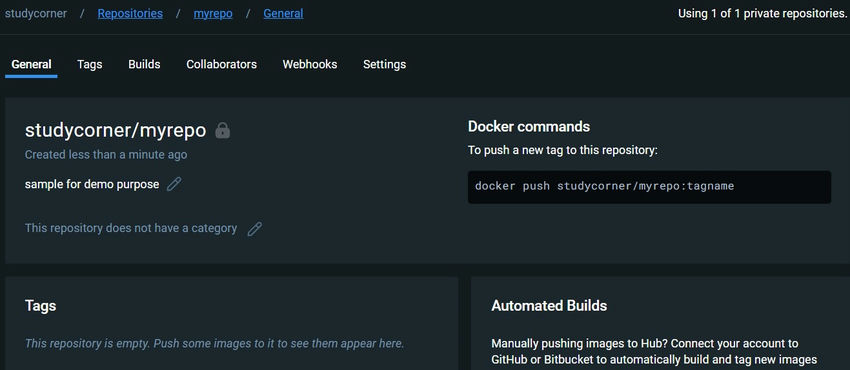
Task: Click the studycorner breadcrumb text
Action: tap(36, 14)
